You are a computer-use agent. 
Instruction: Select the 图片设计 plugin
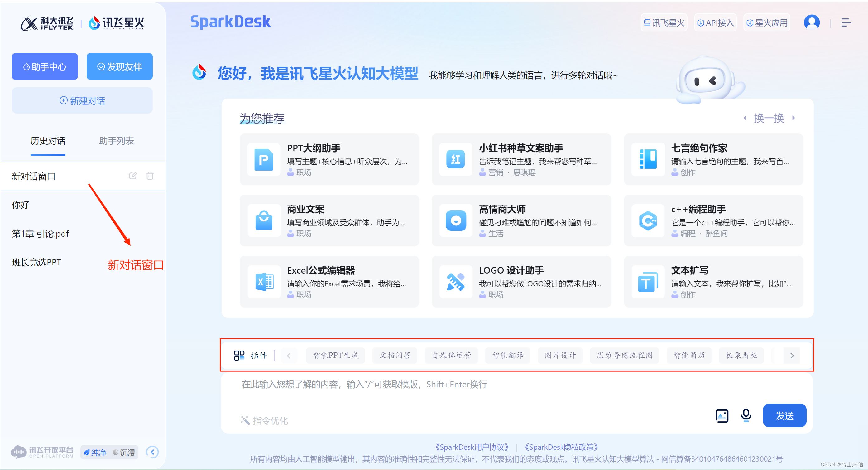pyautogui.click(x=560, y=355)
